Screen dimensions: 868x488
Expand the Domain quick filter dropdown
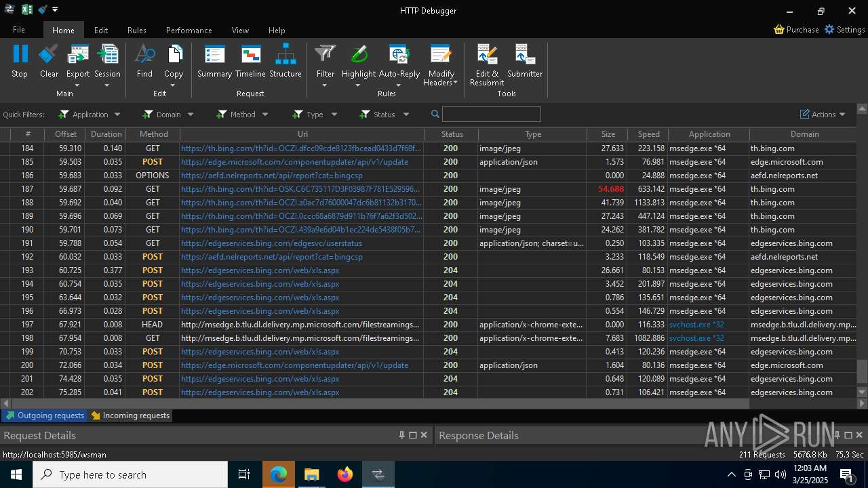point(191,115)
